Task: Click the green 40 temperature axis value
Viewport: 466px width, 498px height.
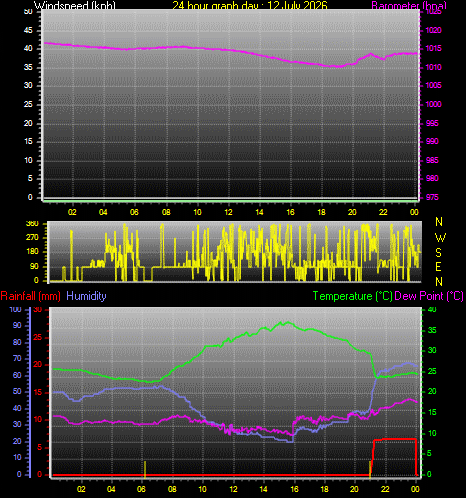Action: tap(432, 310)
